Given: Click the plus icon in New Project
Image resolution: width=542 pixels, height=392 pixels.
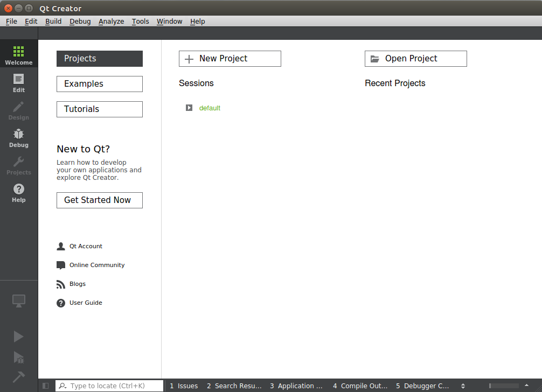Looking at the screenshot, I should click(189, 59).
